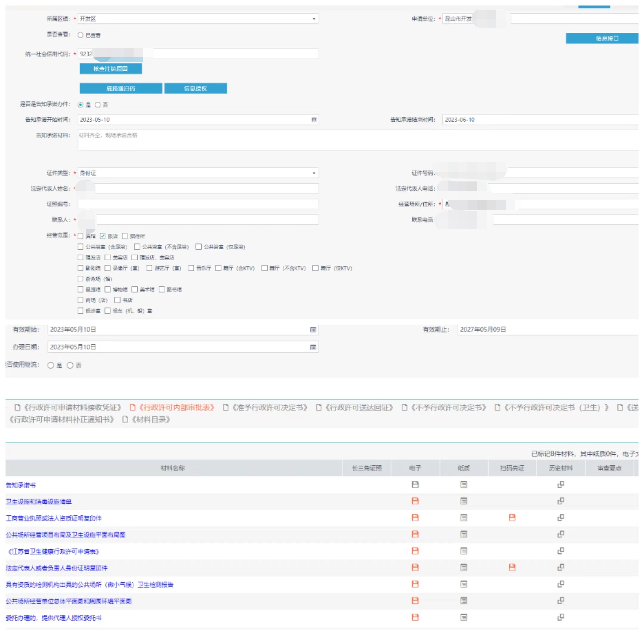Click 扫码亮证 icon for 工商营业执照 row
644x644 pixels.
(x=512, y=517)
